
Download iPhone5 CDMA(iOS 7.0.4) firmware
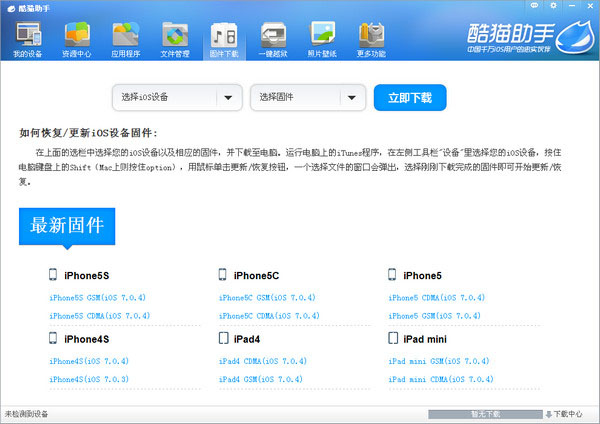437,298
